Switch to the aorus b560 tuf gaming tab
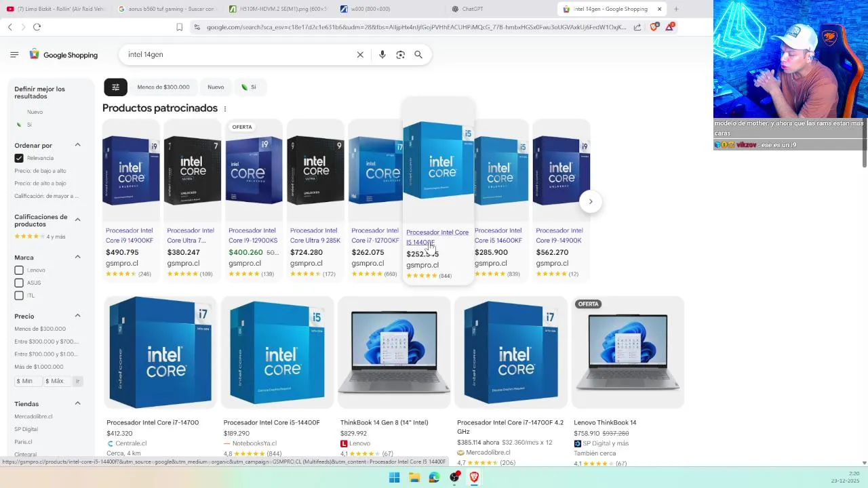Image resolution: width=868 pixels, height=488 pixels. click(166, 9)
